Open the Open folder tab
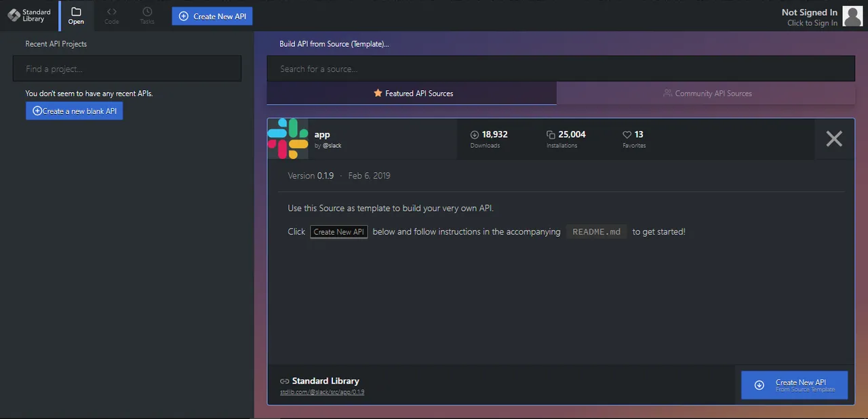The height and width of the screenshot is (419, 868). tap(76, 16)
